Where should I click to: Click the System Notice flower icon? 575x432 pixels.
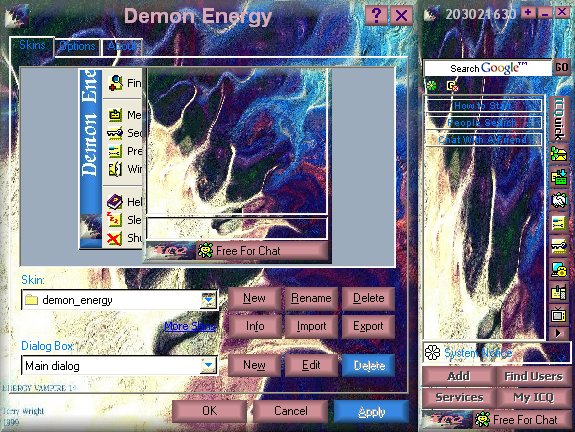pos(432,352)
